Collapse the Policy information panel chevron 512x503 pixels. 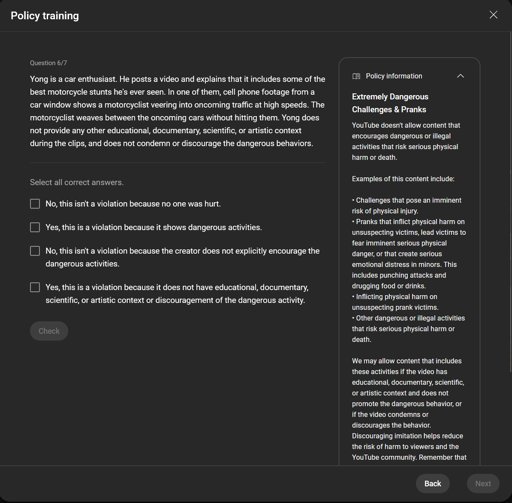pos(460,76)
